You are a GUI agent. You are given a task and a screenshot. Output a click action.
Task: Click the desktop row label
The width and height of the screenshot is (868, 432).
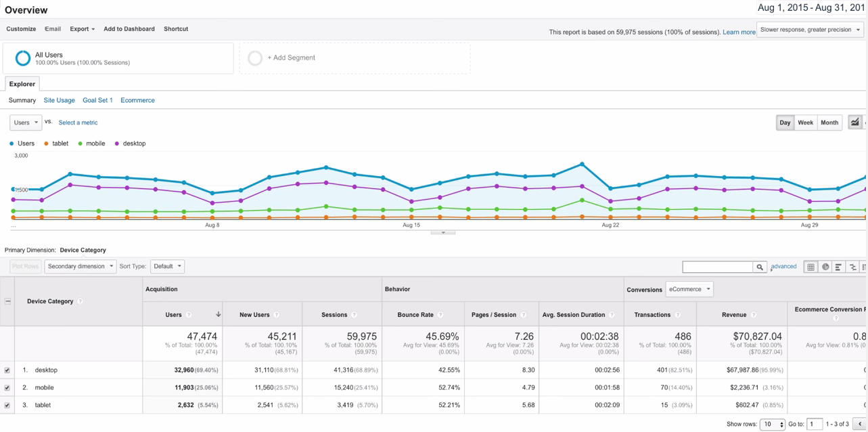tap(46, 370)
